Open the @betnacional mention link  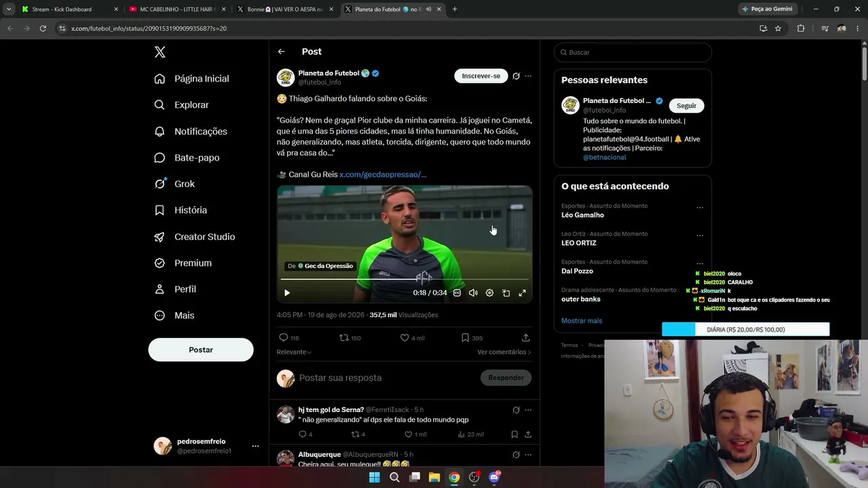(604, 157)
